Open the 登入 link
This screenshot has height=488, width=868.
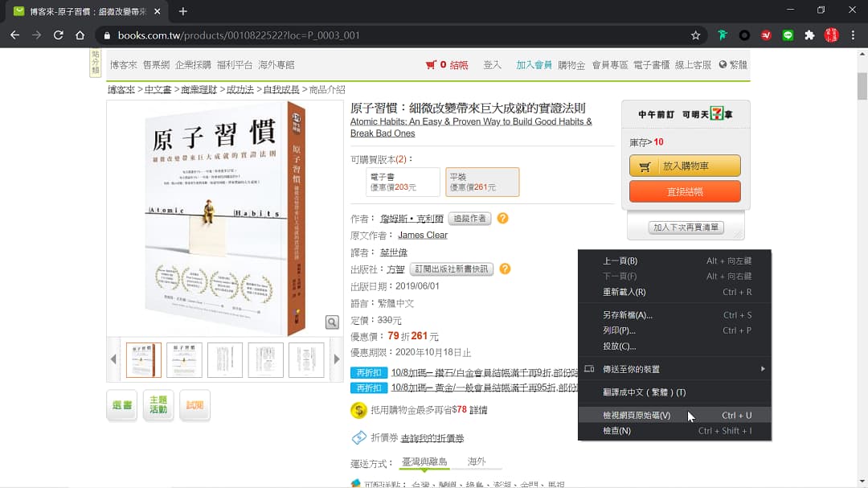tap(492, 65)
